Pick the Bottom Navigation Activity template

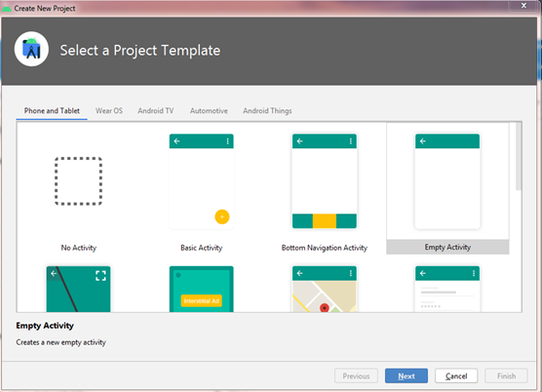coord(325,181)
